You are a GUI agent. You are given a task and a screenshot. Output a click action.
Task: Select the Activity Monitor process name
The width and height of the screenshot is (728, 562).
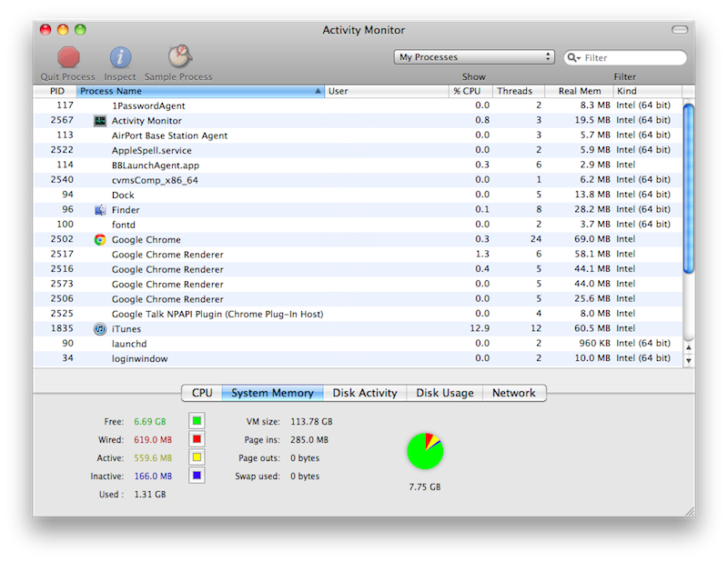[147, 121]
